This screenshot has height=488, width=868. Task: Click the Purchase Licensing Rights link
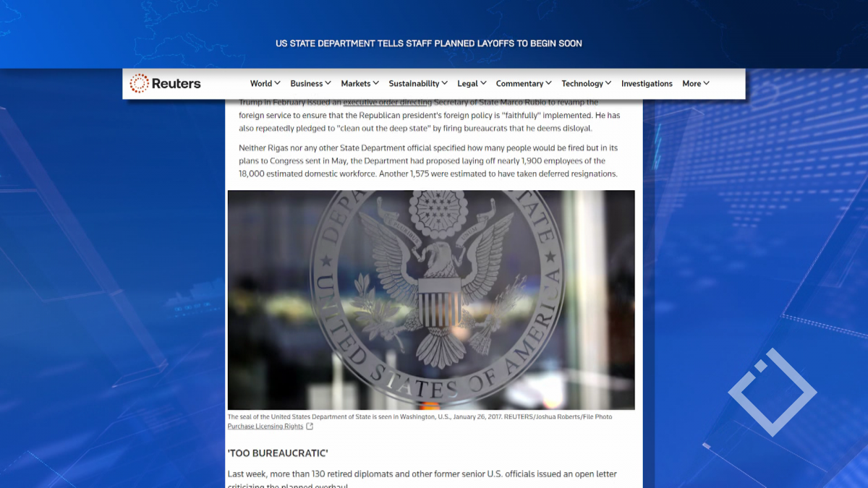(x=265, y=427)
